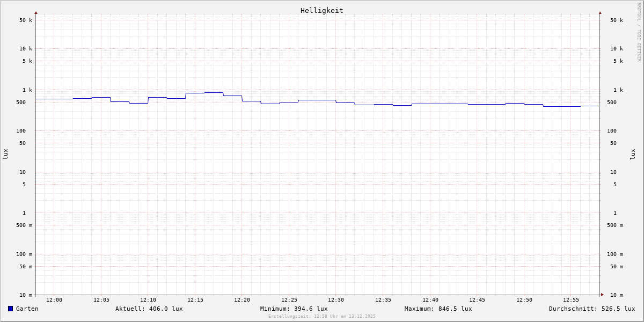This screenshot has height=322, width=644.
Task: Click the blue Garten legend color box
Action: click(10, 309)
